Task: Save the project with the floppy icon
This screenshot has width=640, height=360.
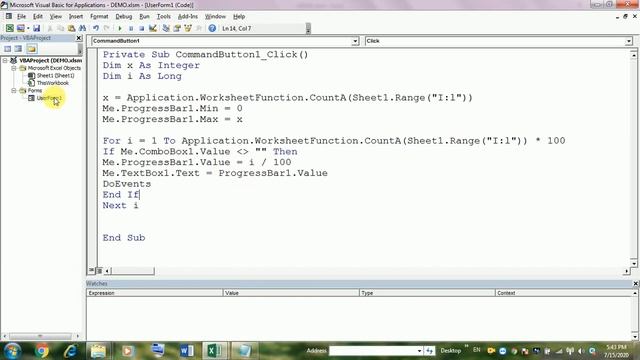Action: point(36,28)
